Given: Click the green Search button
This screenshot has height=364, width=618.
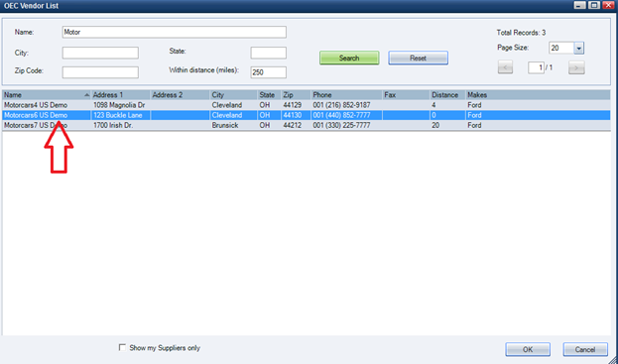Looking at the screenshot, I should tap(349, 58).
